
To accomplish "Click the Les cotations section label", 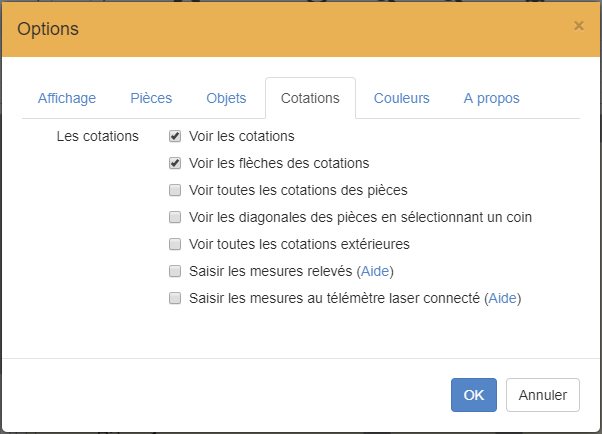I will tap(98, 136).
